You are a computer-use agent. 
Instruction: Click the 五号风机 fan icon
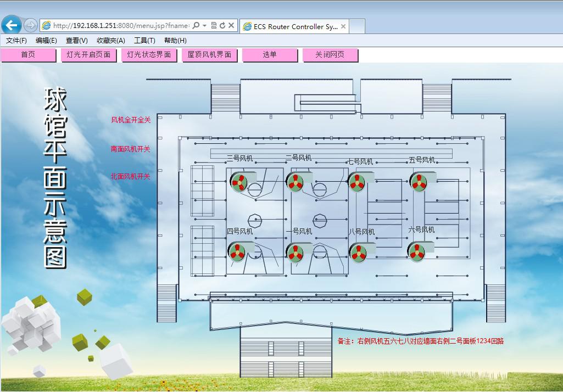click(x=419, y=182)
